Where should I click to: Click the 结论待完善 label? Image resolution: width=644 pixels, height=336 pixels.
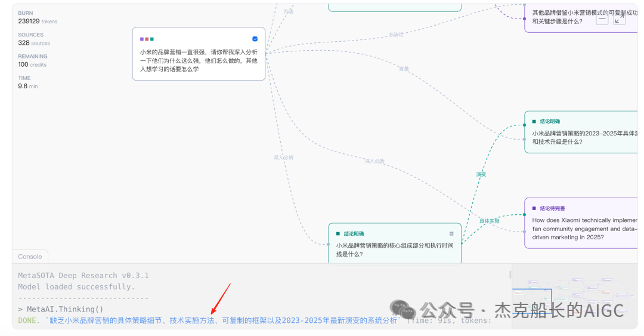552,208
